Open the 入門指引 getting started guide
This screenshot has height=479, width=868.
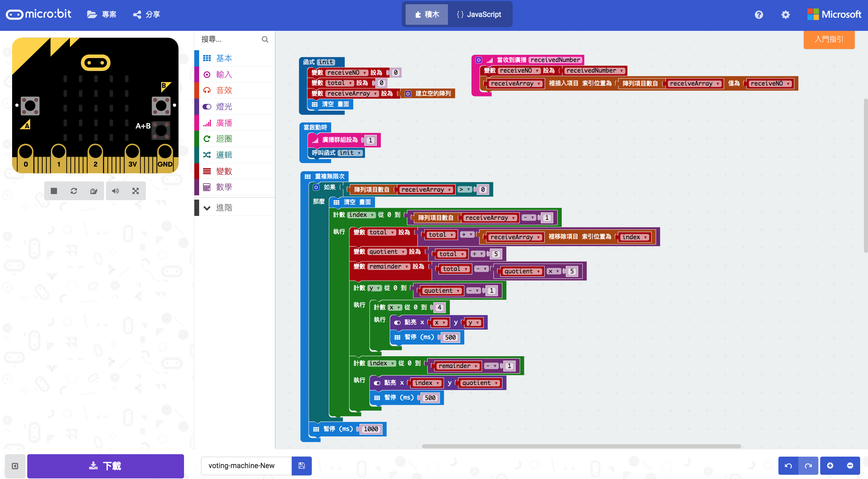(829, 39)
